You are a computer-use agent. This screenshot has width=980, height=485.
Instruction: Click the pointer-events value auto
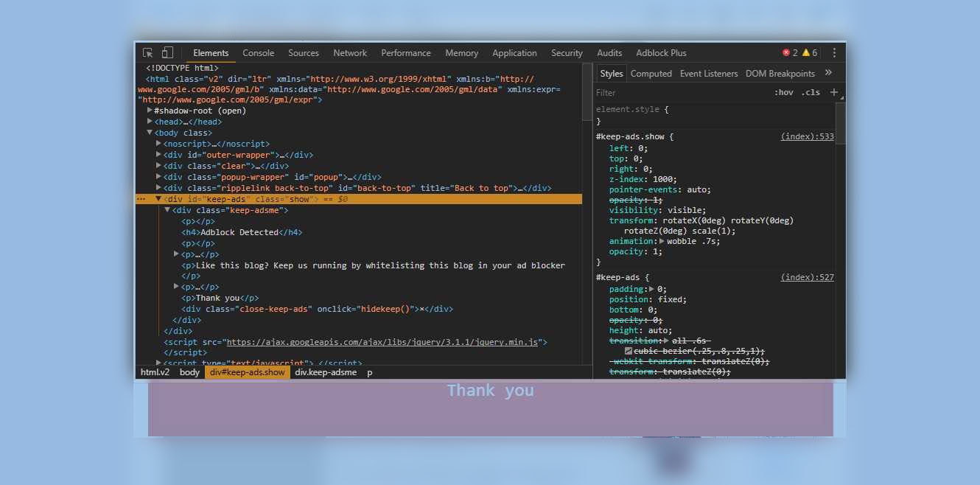coord(699,189)
